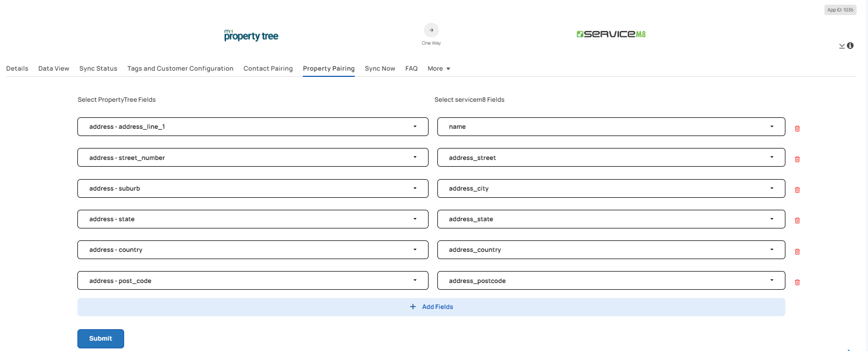Image resolution: width=868 pixels, height=351 pixels.
Task: Open the address_postcode dropdown
Action: [611, 280]
